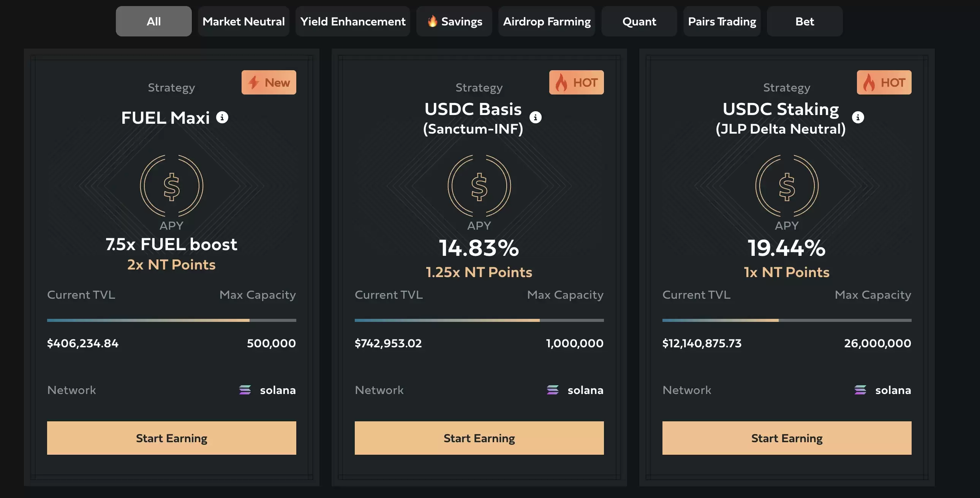Click the New badge on FUEL Maxi

pyautogui.click(x=269, y=82)
